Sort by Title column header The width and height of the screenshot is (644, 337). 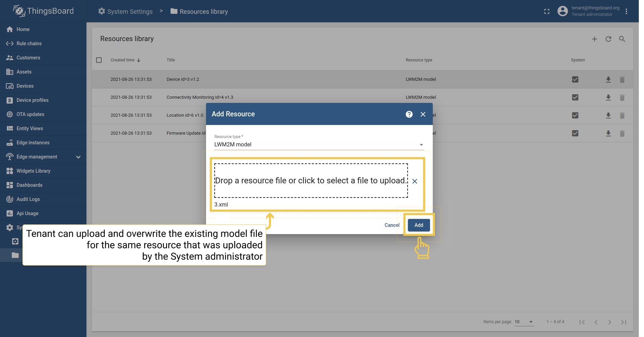point(171,60)
